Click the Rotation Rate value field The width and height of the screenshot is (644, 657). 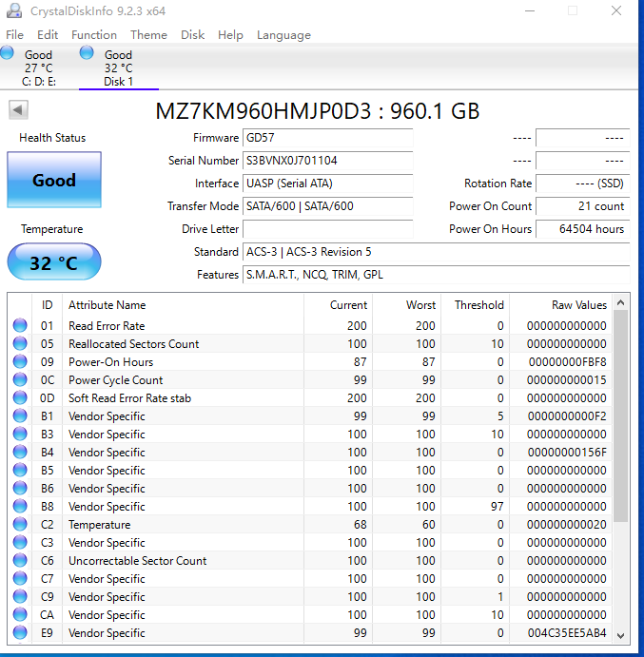coord(583,184)
